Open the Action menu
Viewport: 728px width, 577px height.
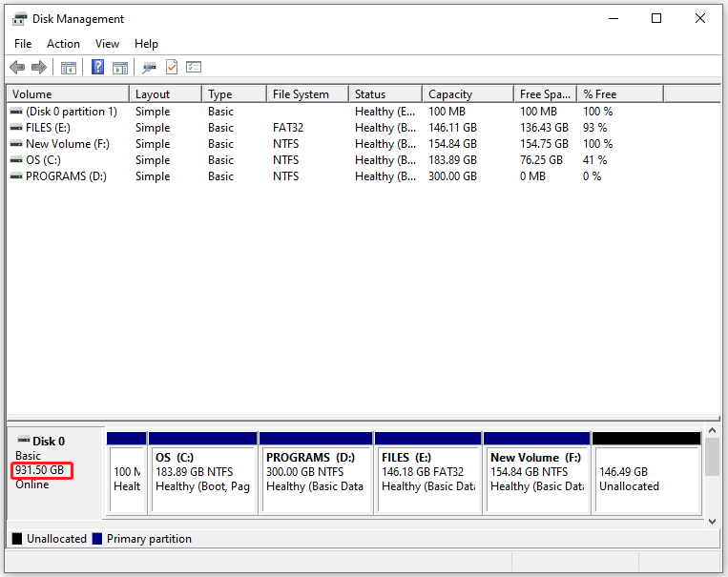[x=63, y=44]
